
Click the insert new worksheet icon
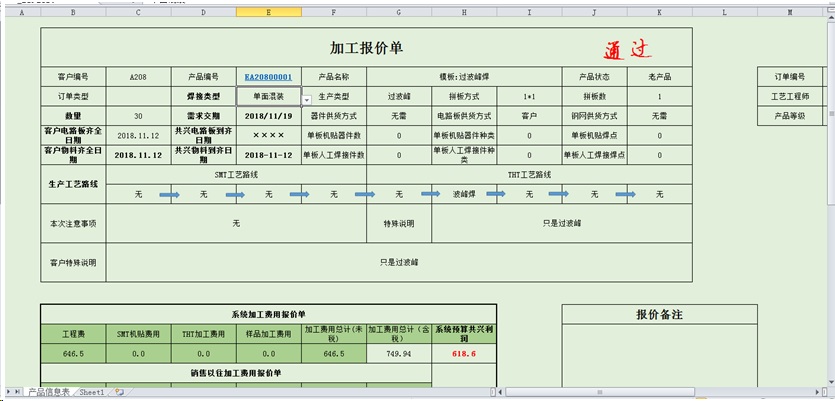click(x=120, y=393)
